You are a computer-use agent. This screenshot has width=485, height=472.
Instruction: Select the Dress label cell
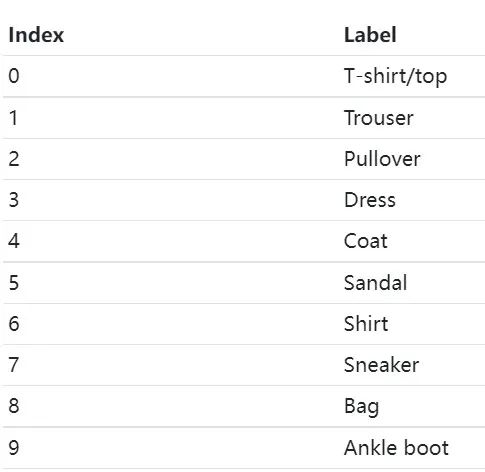pyautogui.click(x=370, y=200)
